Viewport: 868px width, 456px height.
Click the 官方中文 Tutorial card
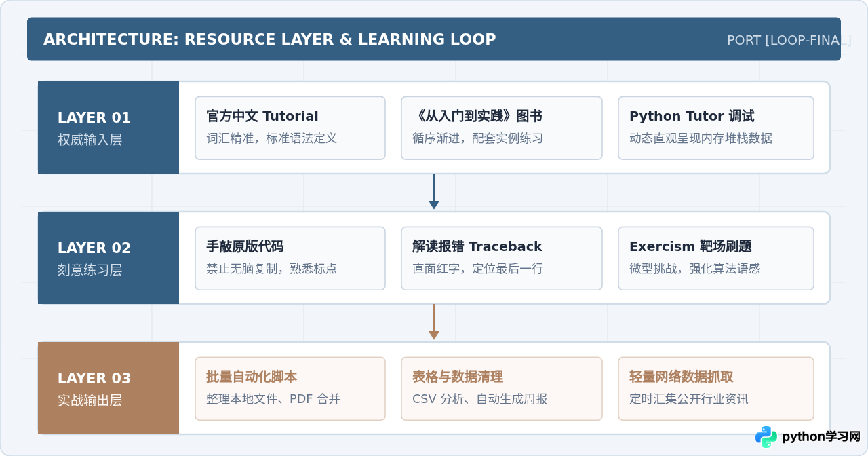click(290, 128)
